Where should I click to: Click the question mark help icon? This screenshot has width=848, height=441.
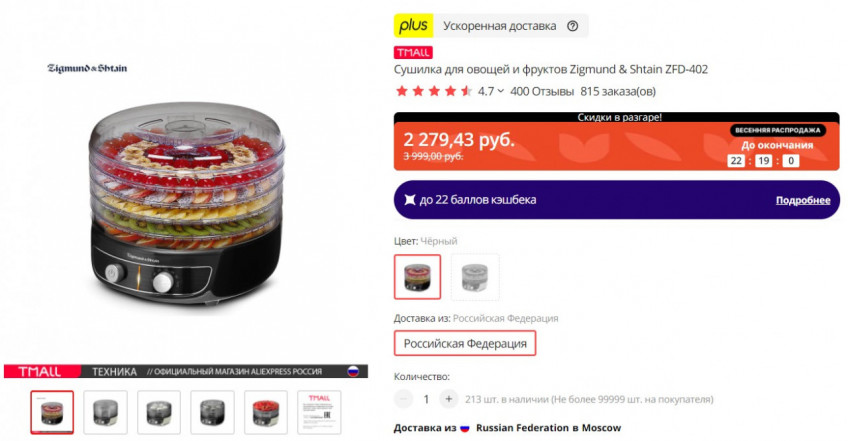pos(572,26)
